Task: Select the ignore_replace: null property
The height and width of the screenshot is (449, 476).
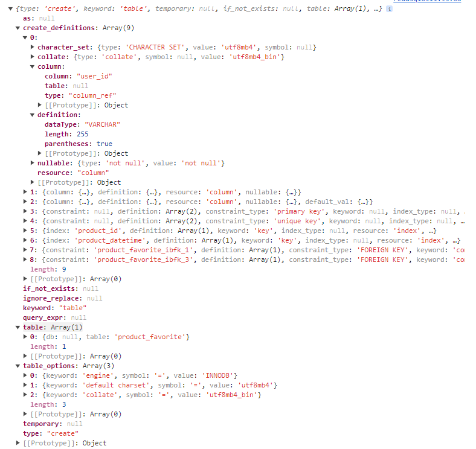Action: (x=63, y=299)
